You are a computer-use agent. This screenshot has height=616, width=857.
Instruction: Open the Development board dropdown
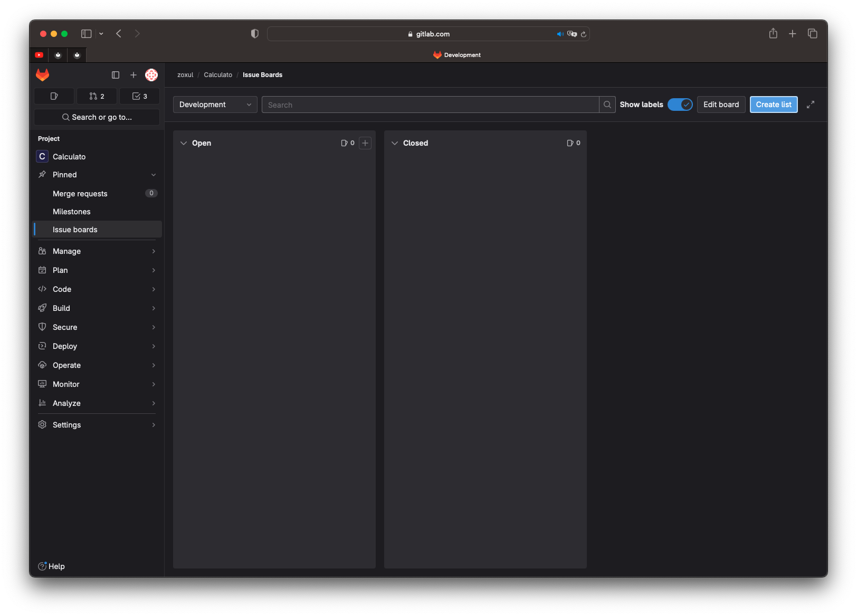[x=215, y=105]
